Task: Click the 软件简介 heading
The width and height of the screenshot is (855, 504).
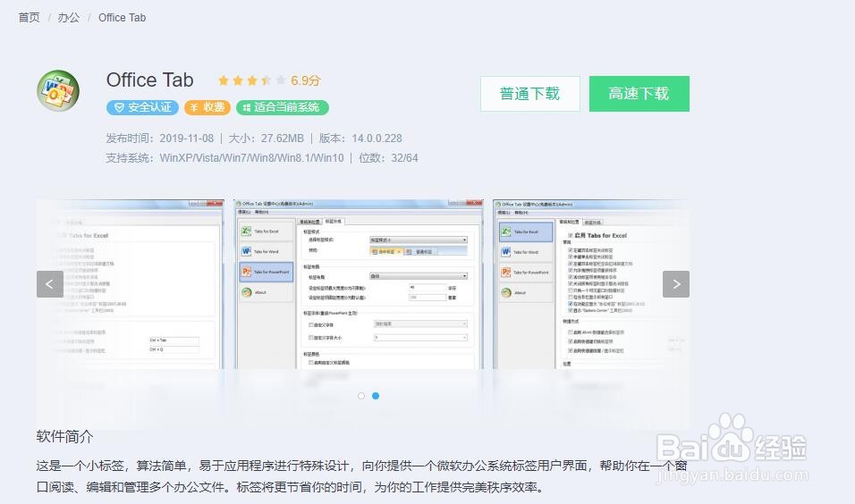Action: (65, 436)
